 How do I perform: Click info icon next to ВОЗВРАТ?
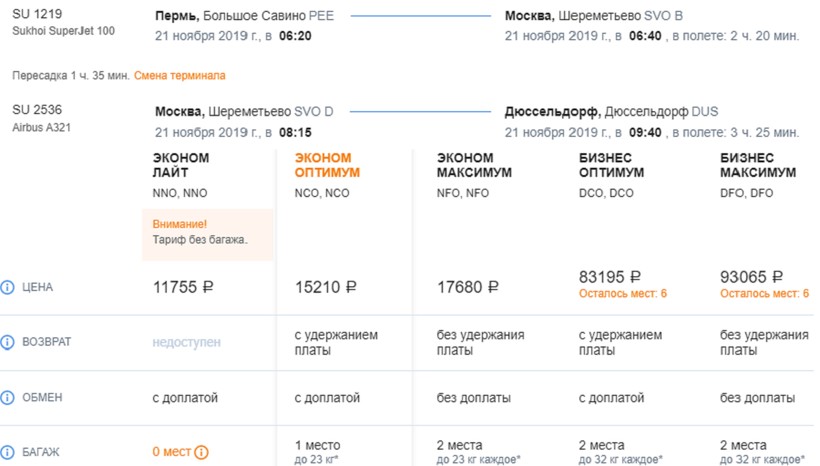(x=8, y=343)
